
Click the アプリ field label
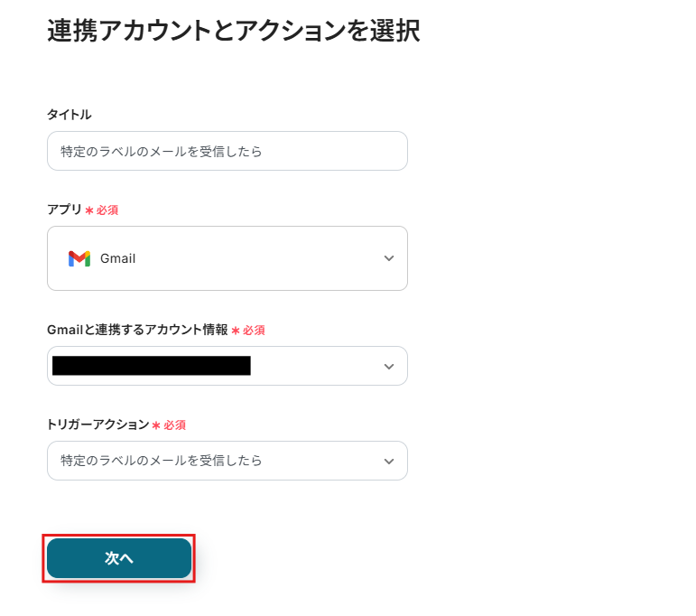pyautogui.click(x=64, y=210)
